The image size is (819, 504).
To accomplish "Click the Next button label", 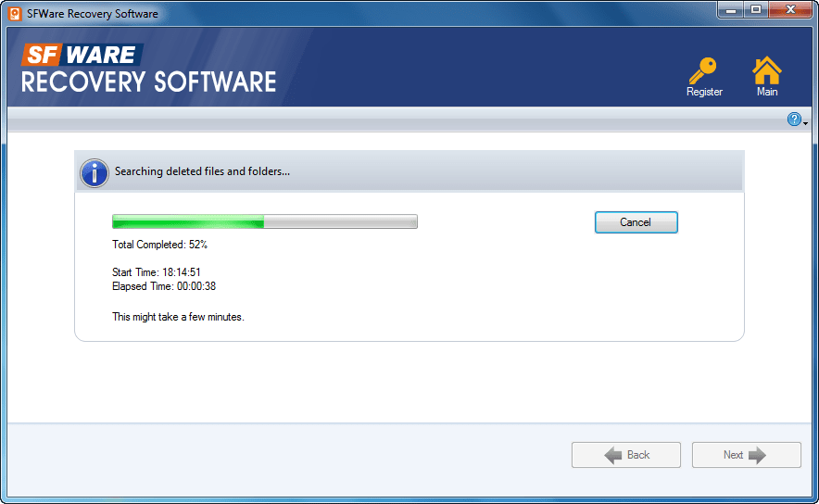I will click(733, 455).
